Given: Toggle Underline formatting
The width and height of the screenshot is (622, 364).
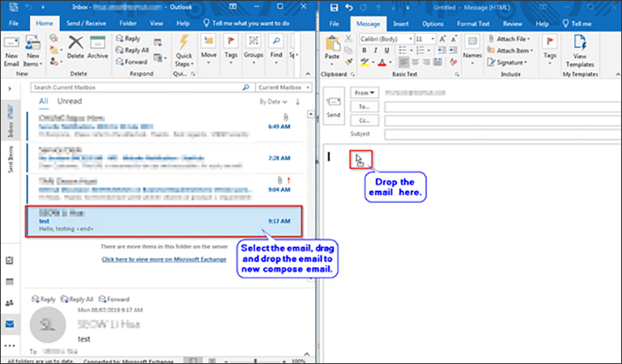Looking at the screenshot, I should coord(387,50).
